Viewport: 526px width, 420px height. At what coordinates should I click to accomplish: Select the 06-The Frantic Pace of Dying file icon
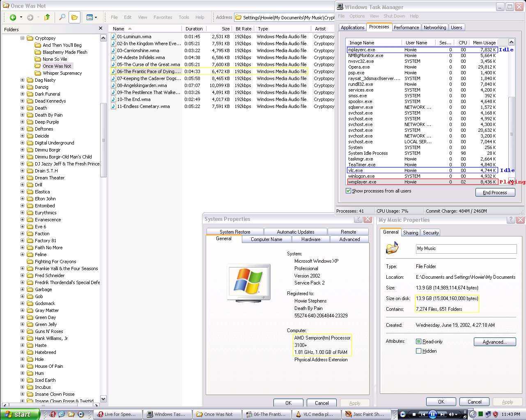[x=114, y=71]
